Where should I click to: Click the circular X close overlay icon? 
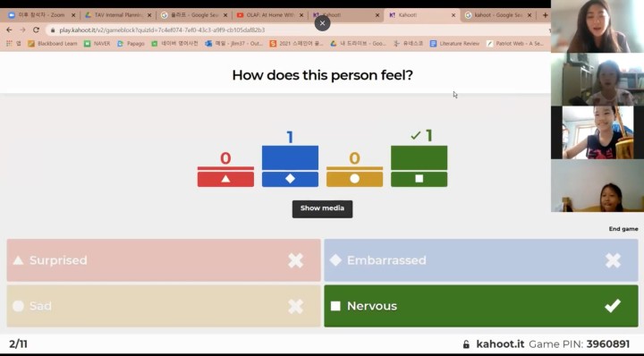coord(322,23)
